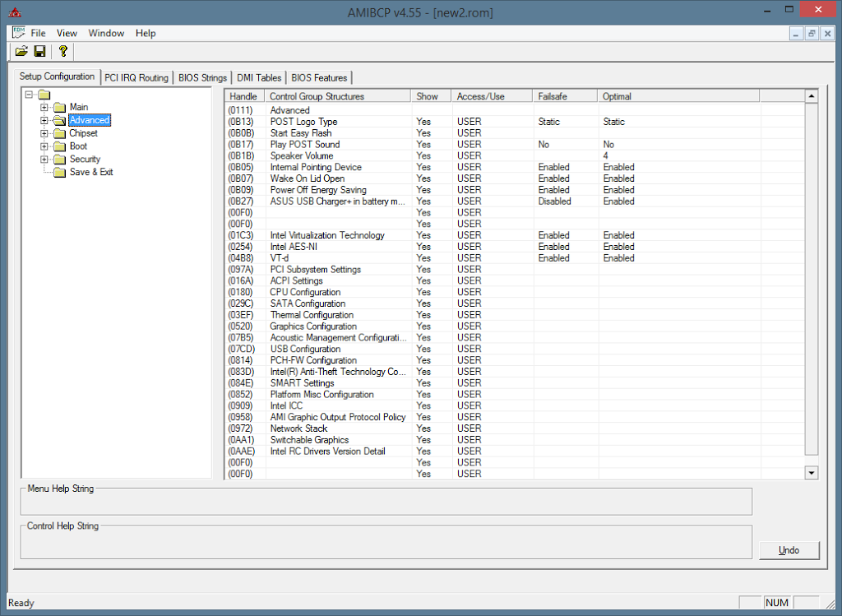The width and height of the screenshot is (842, 616).
Task: Switch to BIOS Strings tab
Action: click(x=202, y=78)
